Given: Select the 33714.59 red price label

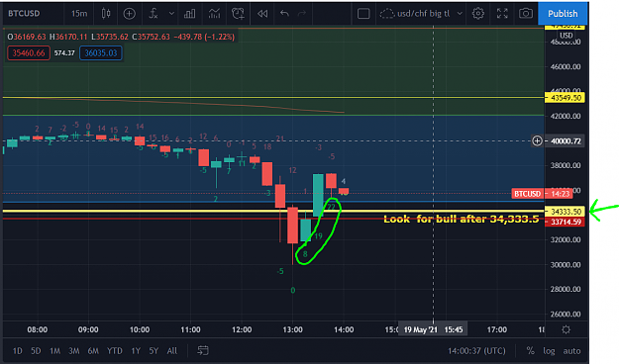Looking at the screenshot, I should tap(565, 222).
